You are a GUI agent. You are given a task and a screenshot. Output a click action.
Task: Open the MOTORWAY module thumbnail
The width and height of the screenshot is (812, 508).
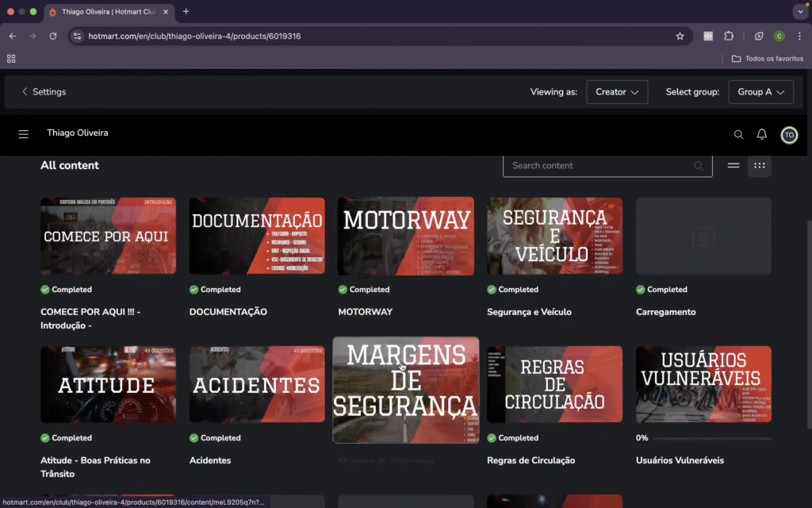click(405, 236)
